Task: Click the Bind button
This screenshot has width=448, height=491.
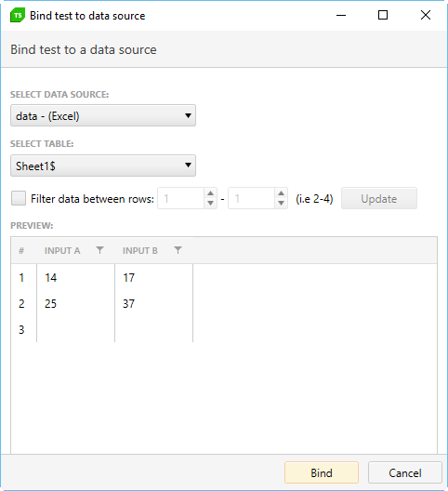Action: [322, 472]
